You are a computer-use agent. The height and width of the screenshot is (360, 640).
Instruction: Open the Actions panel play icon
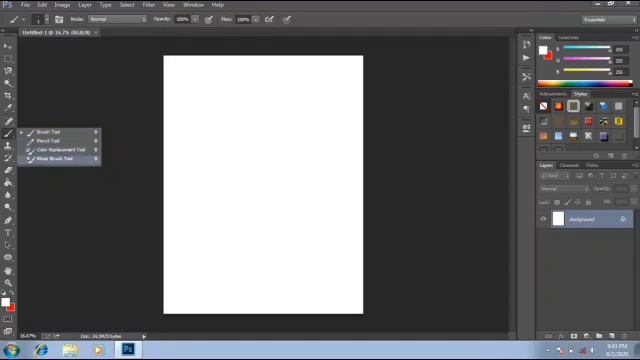[x=527, y=58]
